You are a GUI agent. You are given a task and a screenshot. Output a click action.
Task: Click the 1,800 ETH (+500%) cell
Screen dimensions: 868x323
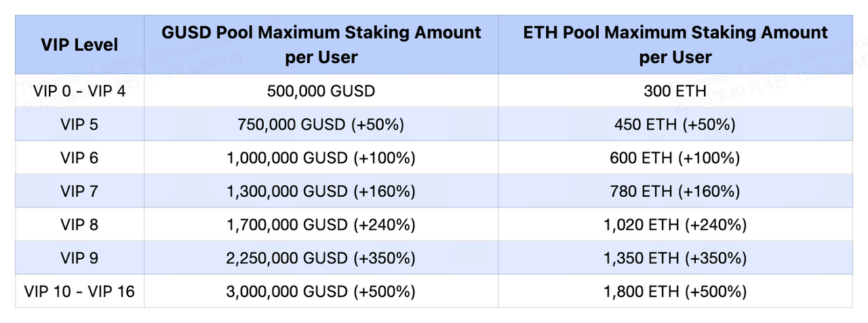(675, 292)
